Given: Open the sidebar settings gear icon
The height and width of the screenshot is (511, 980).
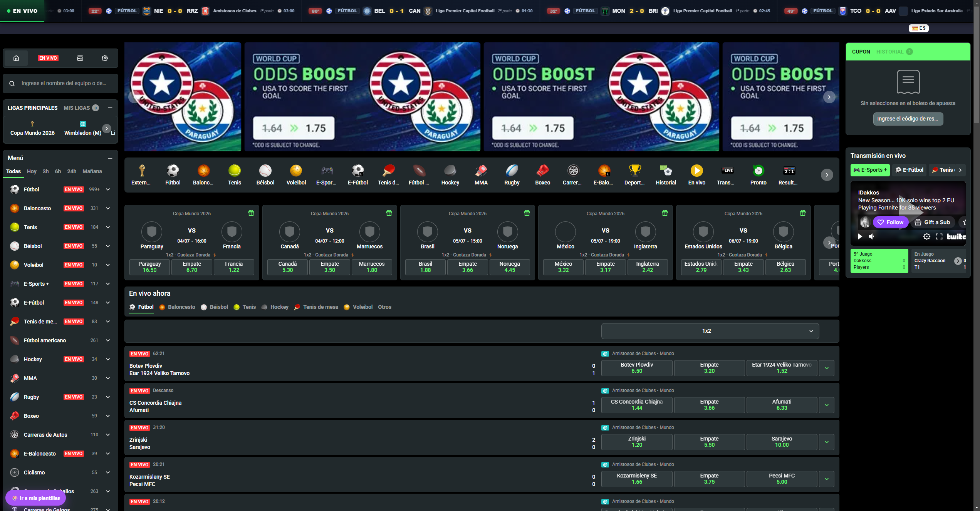Looking at the screenshot, I should pyautogui.click(x=105, y=58).
